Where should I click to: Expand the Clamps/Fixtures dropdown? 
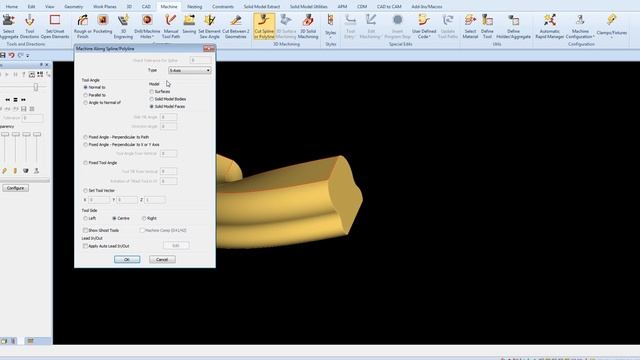611,33
